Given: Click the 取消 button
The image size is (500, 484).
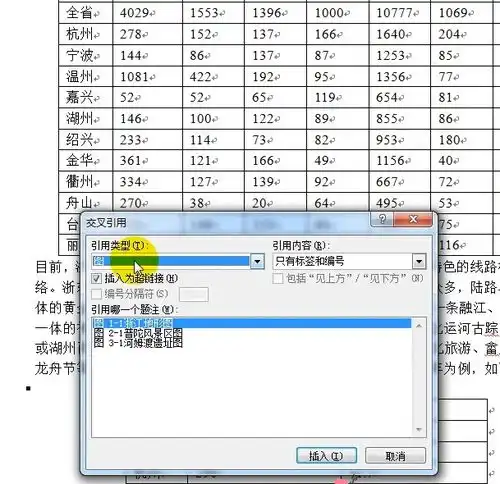Looking at the screenshot, I should [395, 456].
